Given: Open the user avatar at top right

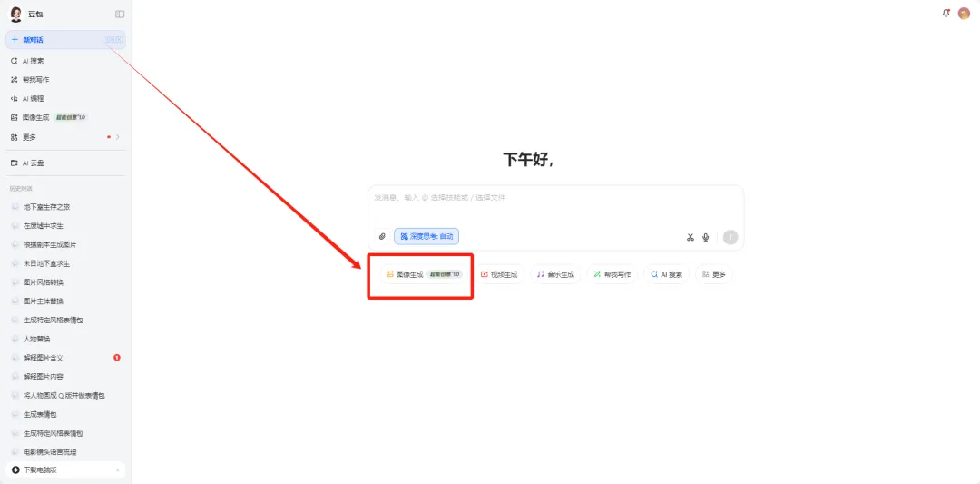Looking at the screenshot, I should click(x=964, y=14).
